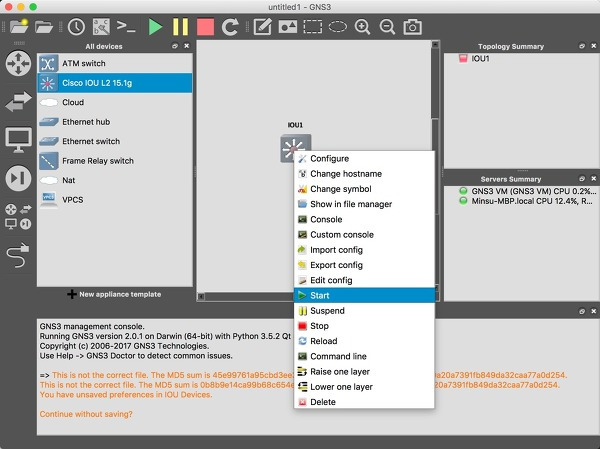Choose Show in file manager
Screen dimensions: 600x449
pos(364,204)
